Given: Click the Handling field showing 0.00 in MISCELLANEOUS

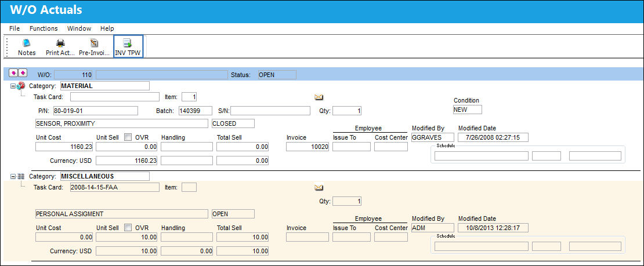Looking at the screenshot, I should [187, 251].
